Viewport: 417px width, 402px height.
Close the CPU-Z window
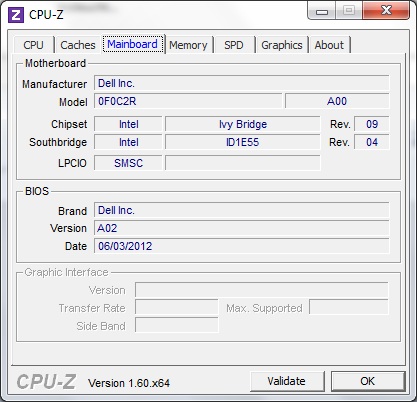[386, 11]
